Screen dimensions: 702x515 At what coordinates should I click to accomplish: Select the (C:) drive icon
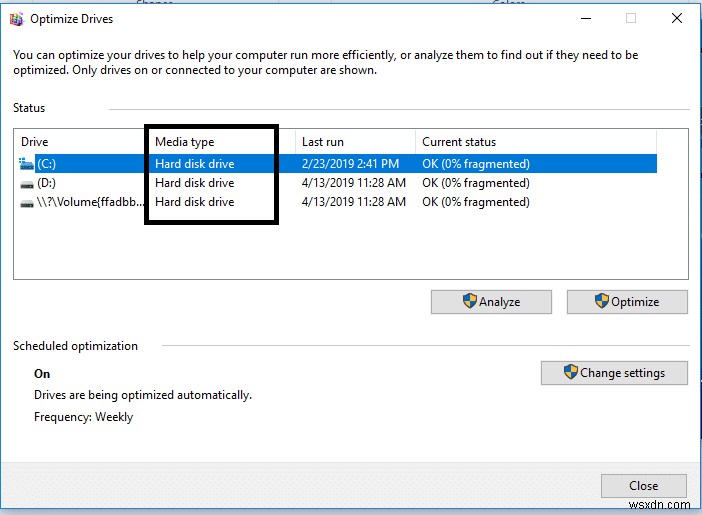pyautogui.click(x=26, y=163)
